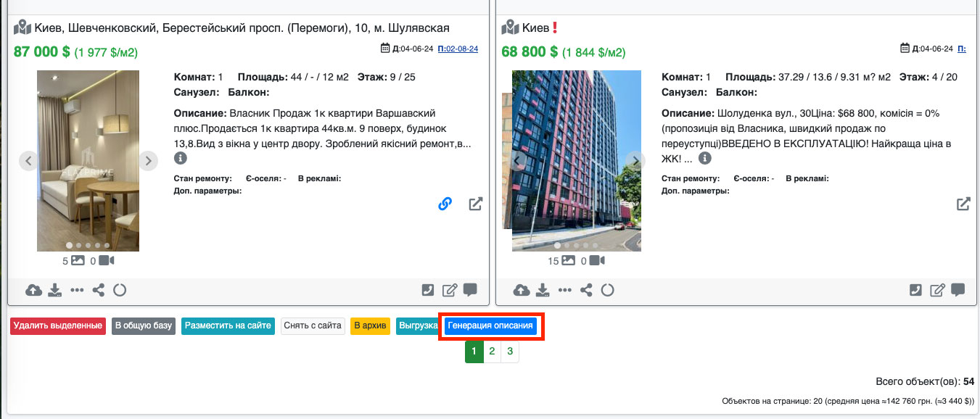Open the П: link in the 68 800 $ listing
The width and height of the screenshot is (980, 419).
pos(962,49)
